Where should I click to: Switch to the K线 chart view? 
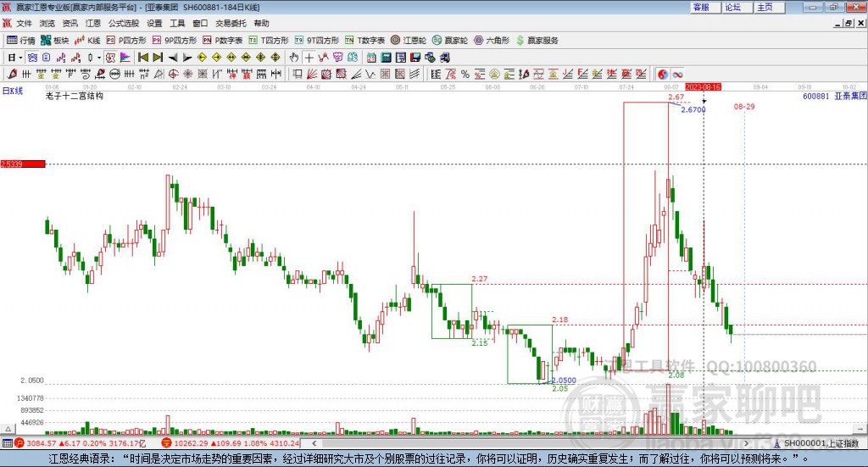(x=87, y=41)
